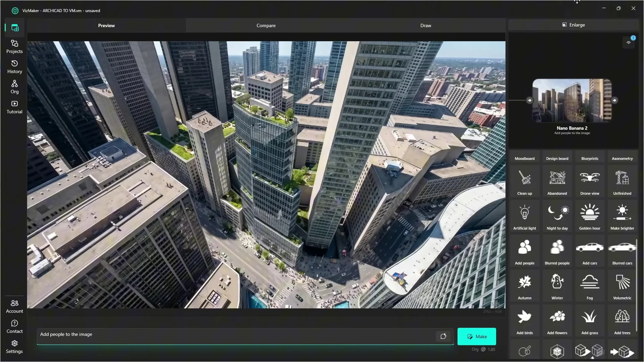Image resolution: width=644 pixels, height=362 pixels.
Task: Apply the Artificial light preset
Action: (x=525, y=216)
